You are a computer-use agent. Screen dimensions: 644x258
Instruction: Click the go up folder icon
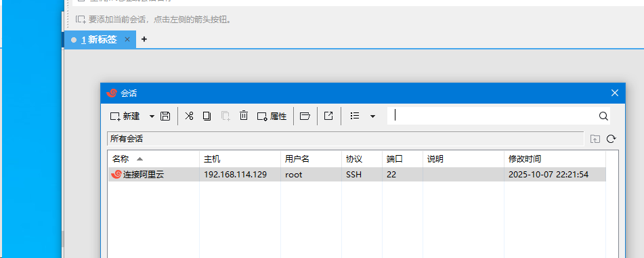click(595, 139)
